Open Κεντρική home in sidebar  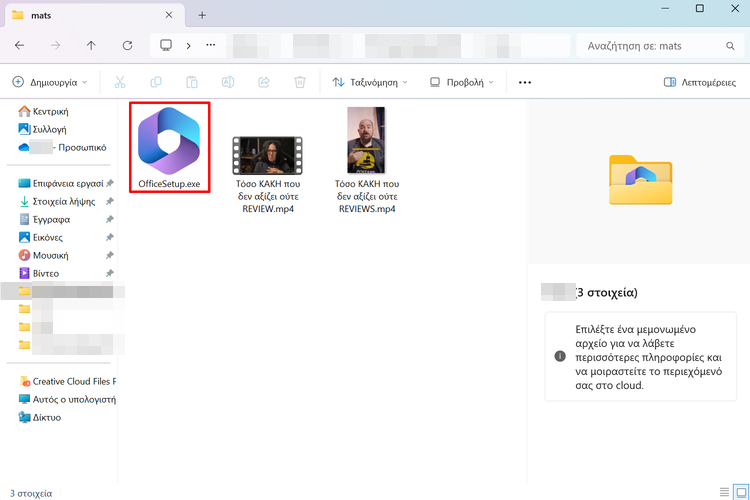[x=44, y=111]
